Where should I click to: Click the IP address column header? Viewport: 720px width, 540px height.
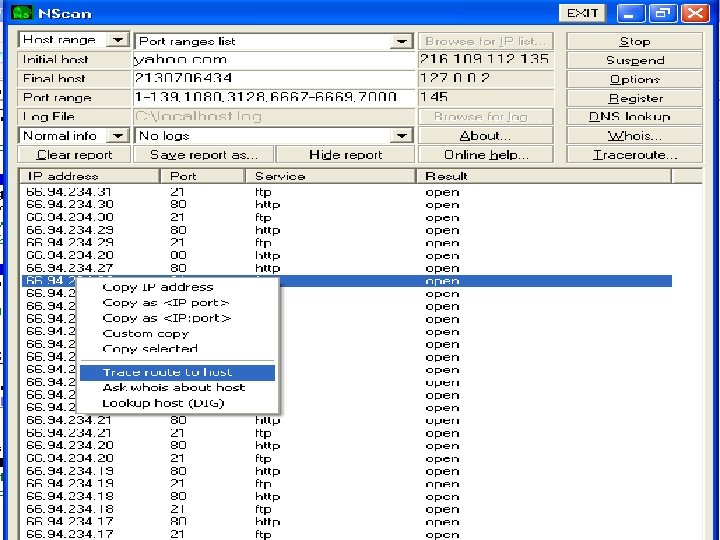89,176
